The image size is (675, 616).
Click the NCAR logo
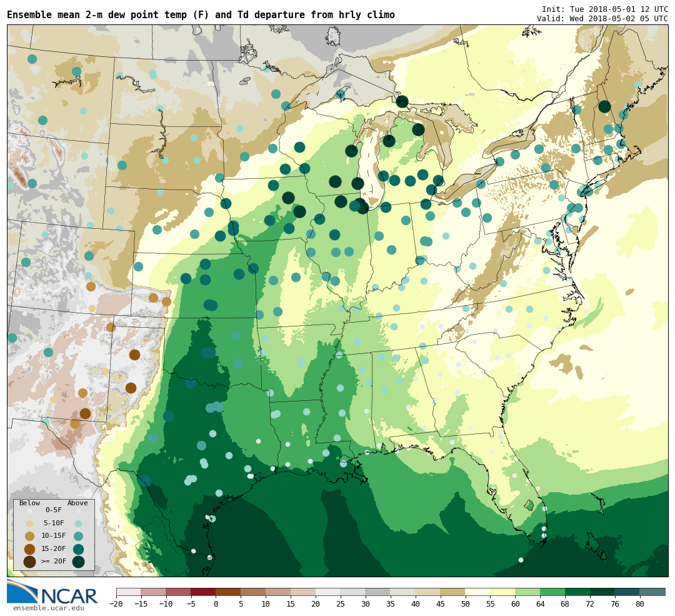coord(52,592)
